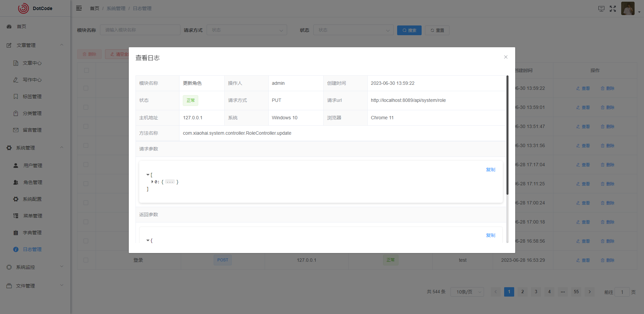Check the 13:31:56 row checkbox

86,145
